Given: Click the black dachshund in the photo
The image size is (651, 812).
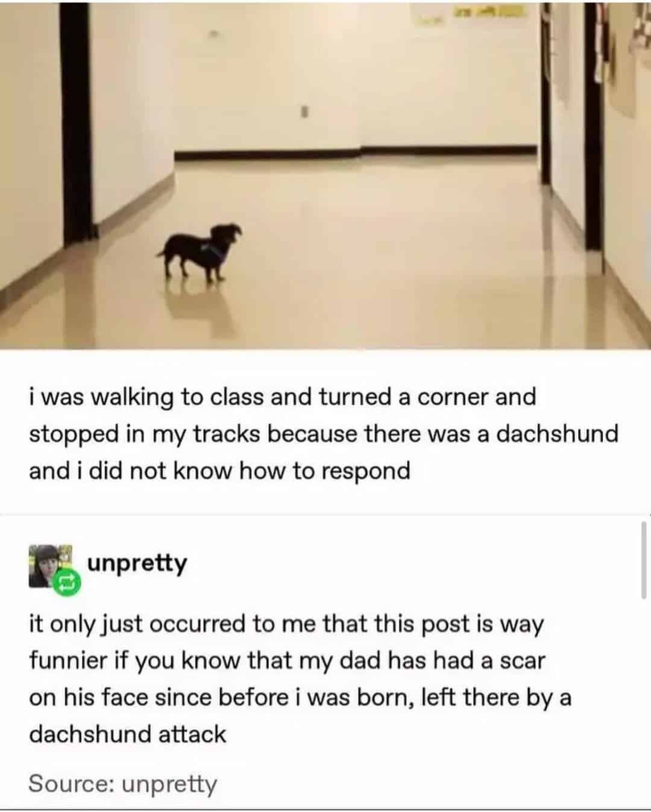Looking at the screenshot, I should tap(201, 251).
